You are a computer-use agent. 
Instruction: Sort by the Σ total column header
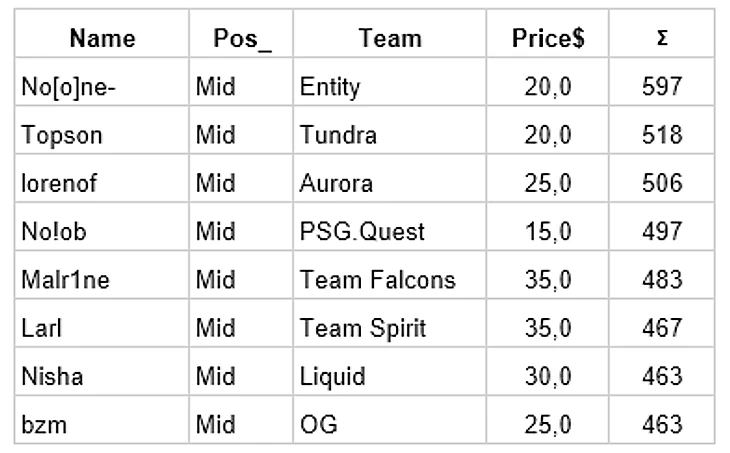[661, 38]
